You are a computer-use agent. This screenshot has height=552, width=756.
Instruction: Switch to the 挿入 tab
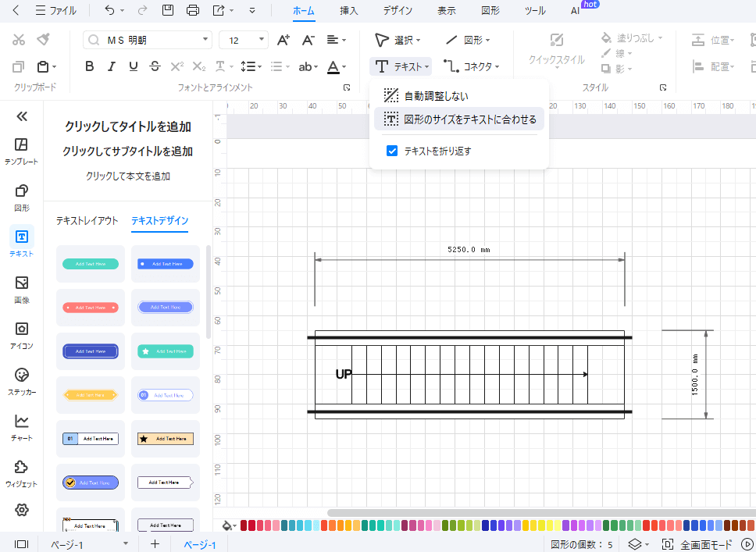click(348, 11)
